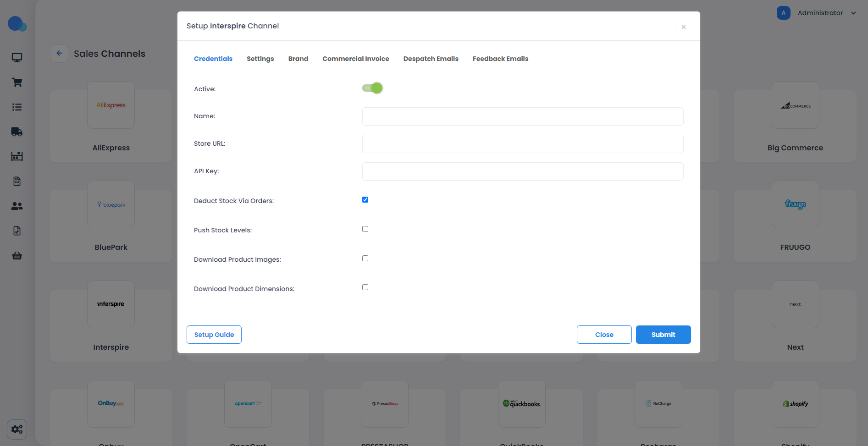Open the shopping basket sidebar icon
This screenshot has height=446, width=868.
(x=17, y=256)
